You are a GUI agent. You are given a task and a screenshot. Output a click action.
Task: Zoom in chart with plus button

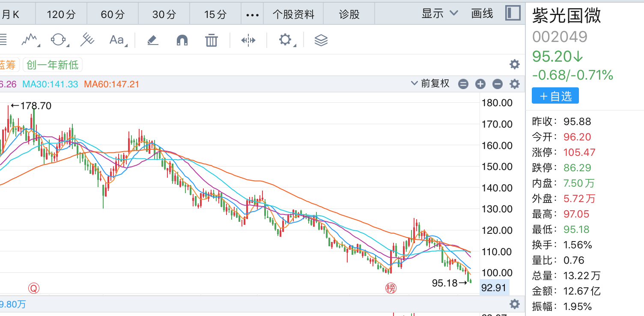point(480,84)
